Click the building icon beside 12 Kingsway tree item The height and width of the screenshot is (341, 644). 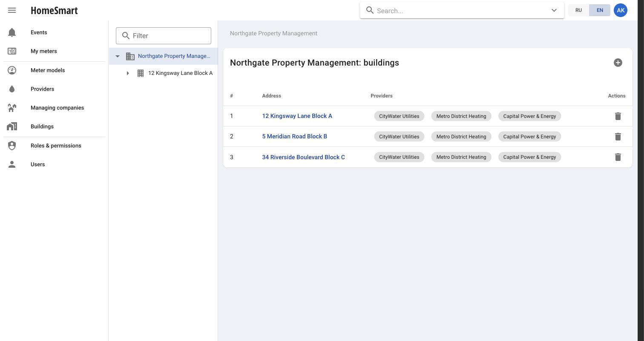(x=141, y=73)
